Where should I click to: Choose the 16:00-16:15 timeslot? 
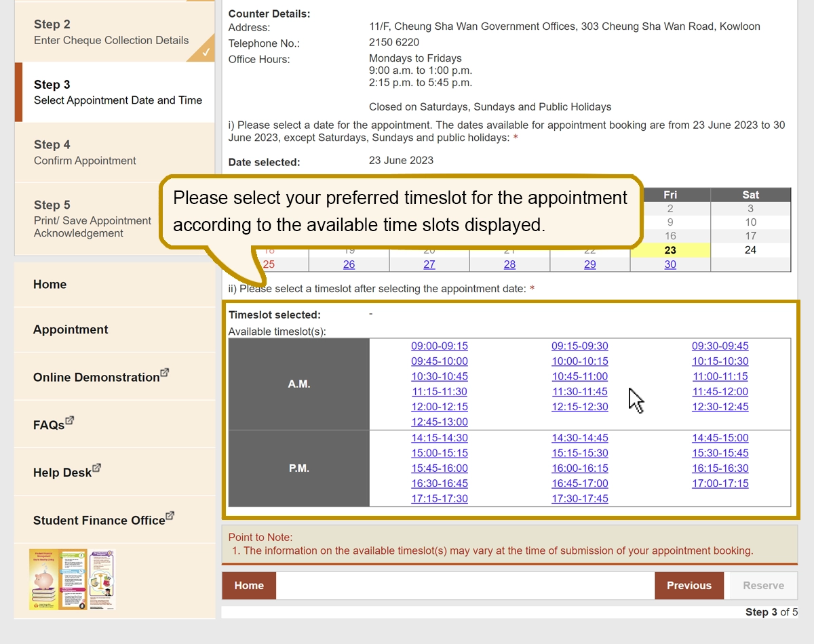[x=580, y=468]
